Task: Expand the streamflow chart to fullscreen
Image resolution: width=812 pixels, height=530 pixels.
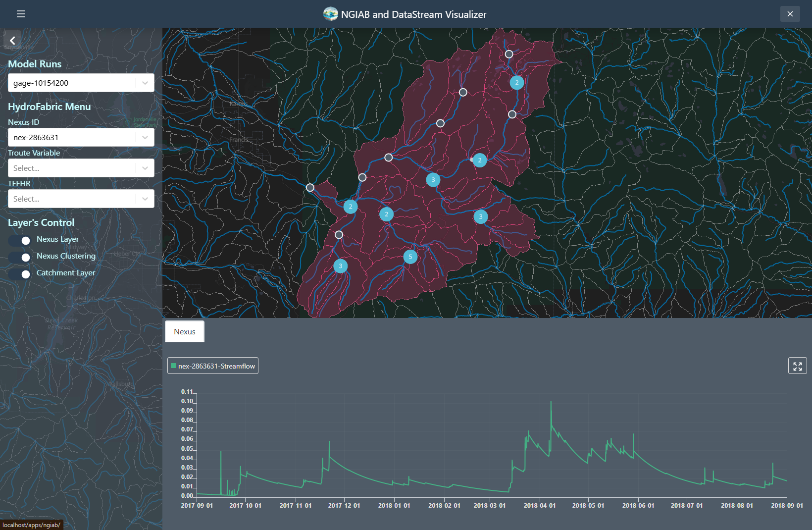Action: (x=797, y=366)
